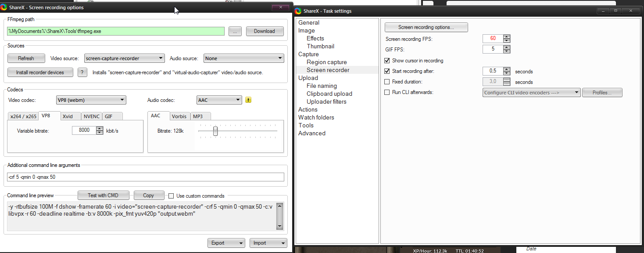The height and width of the screenshot is (253, 644).
Task: Increase the Screen recording FPS spinner
Action: pos(507,36)
